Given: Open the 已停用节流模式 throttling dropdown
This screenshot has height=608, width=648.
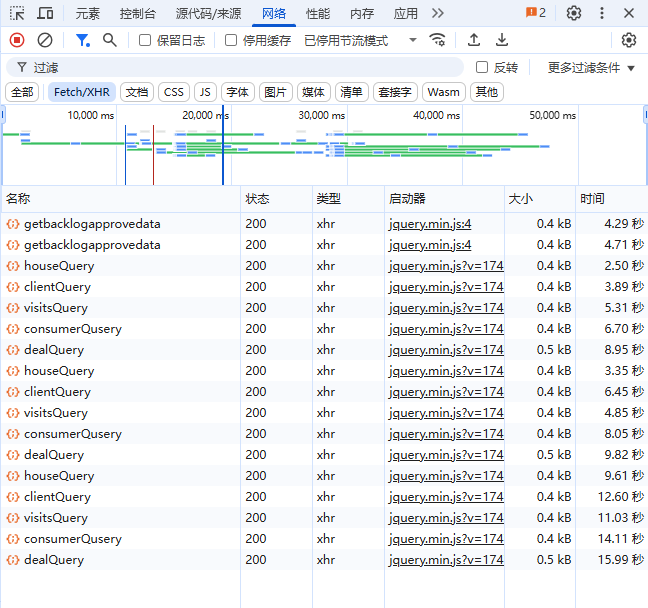Looking at the screenshot, I should coord(360,41).
